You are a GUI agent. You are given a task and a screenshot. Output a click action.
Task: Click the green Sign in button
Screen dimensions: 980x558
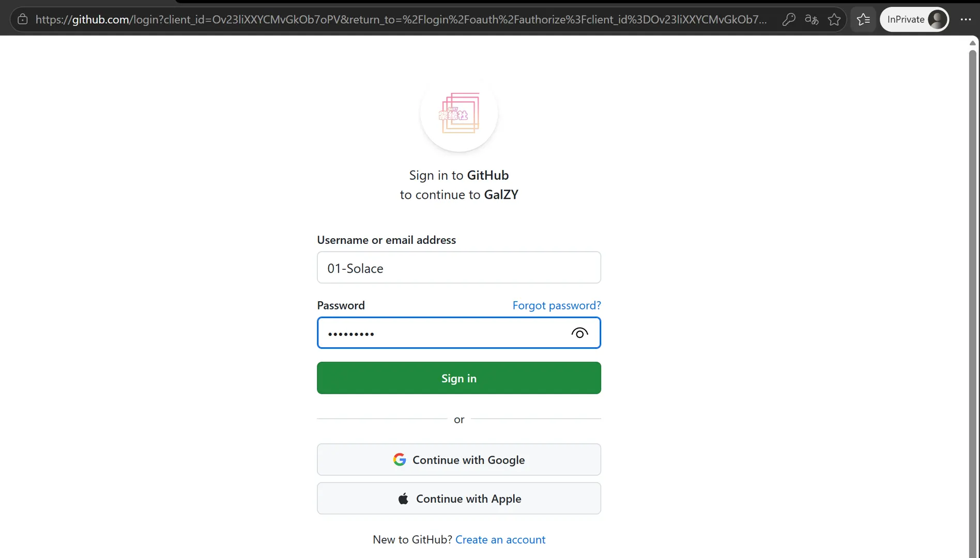pyautogui.click(x=459, y=378)
